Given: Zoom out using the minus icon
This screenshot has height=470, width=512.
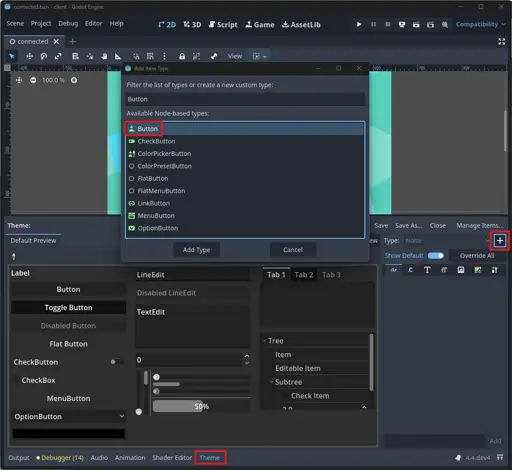Looking at the screenshot, I should tap(33, 80).
